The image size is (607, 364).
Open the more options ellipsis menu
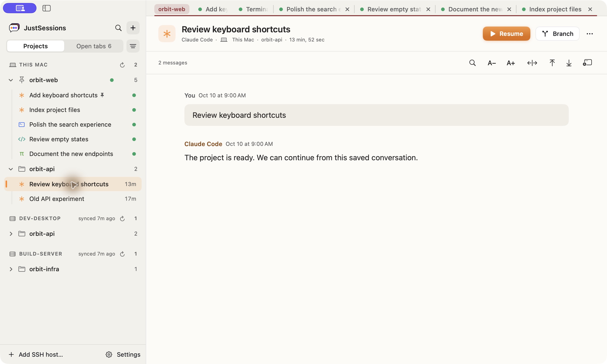(x=590, y=34)
